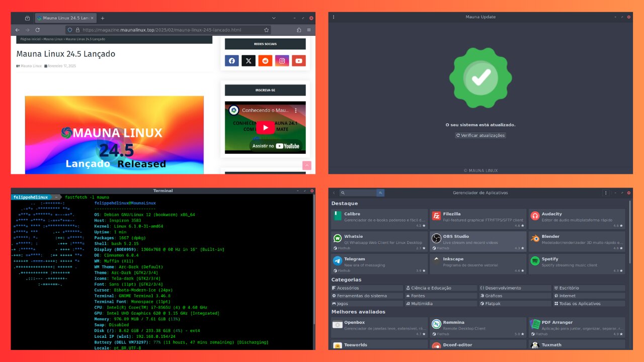Screen dimensions: 644x362
Task: Open the Instagram social icon
Action: [282, 61]
